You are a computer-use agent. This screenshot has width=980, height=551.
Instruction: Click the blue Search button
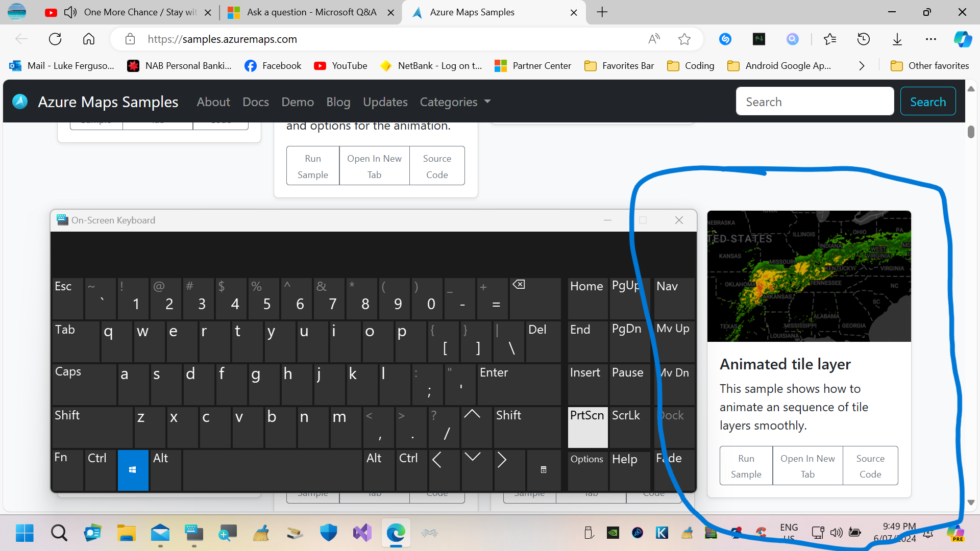[x=928, y=102]
